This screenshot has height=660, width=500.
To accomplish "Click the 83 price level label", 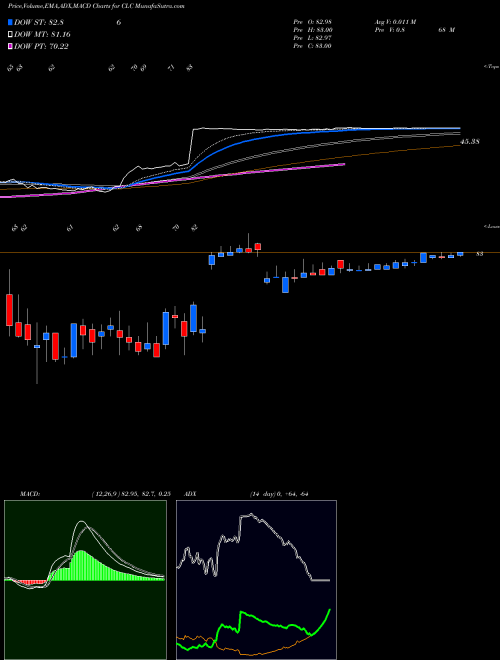I will click(x=479, y=254).
